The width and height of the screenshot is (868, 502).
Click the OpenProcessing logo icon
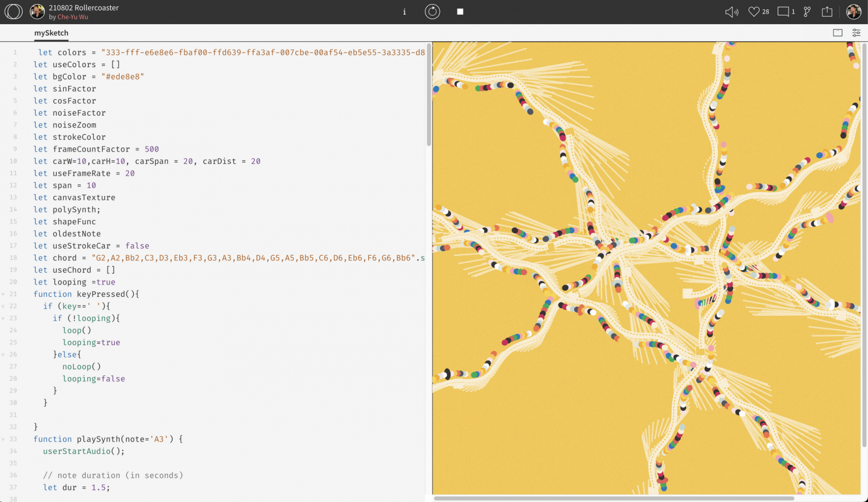pos(14,11)
